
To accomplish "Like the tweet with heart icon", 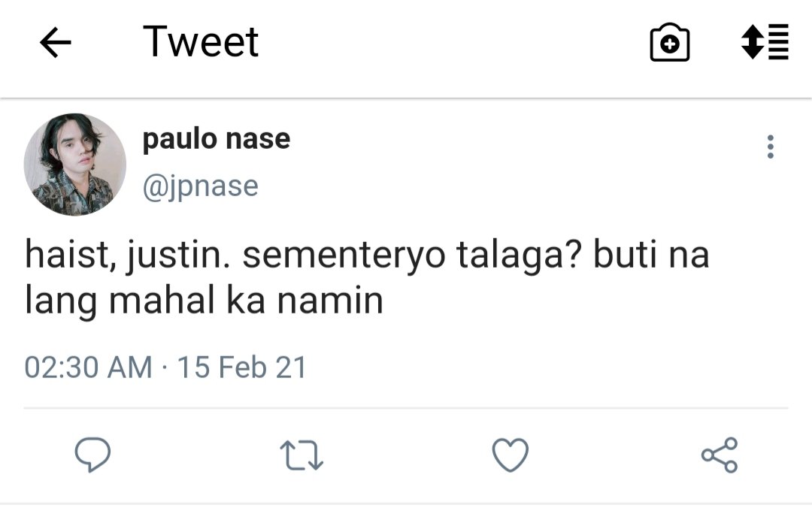I will pos(510,455).
